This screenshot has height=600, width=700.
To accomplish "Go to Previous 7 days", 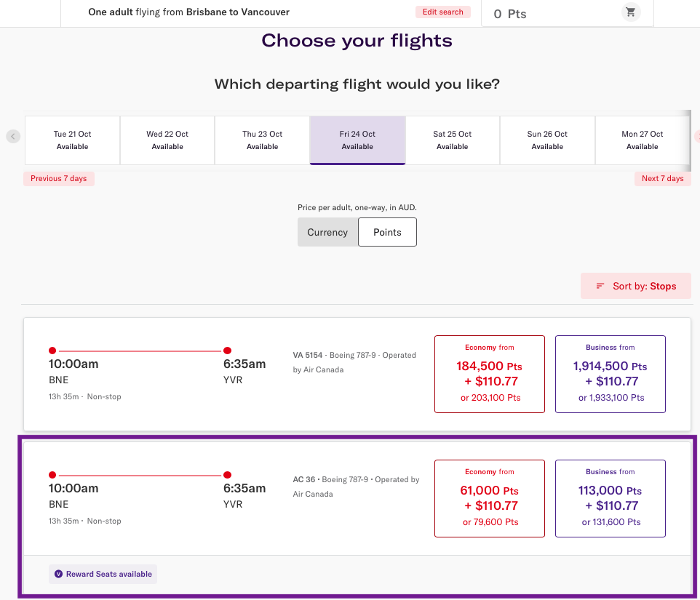I will (59, 178).
